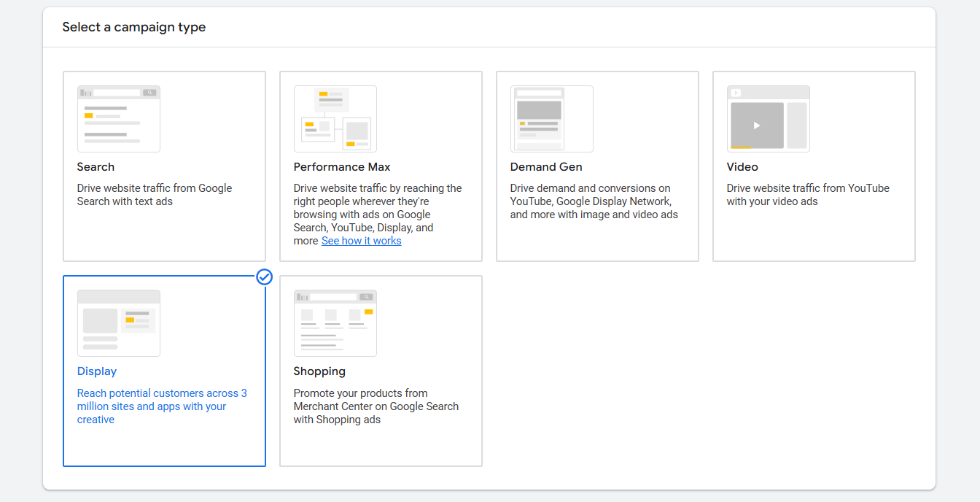Click the Demand Gen illustration icon
The height and width of the screenshot is (502, 980).
(551, 119)
